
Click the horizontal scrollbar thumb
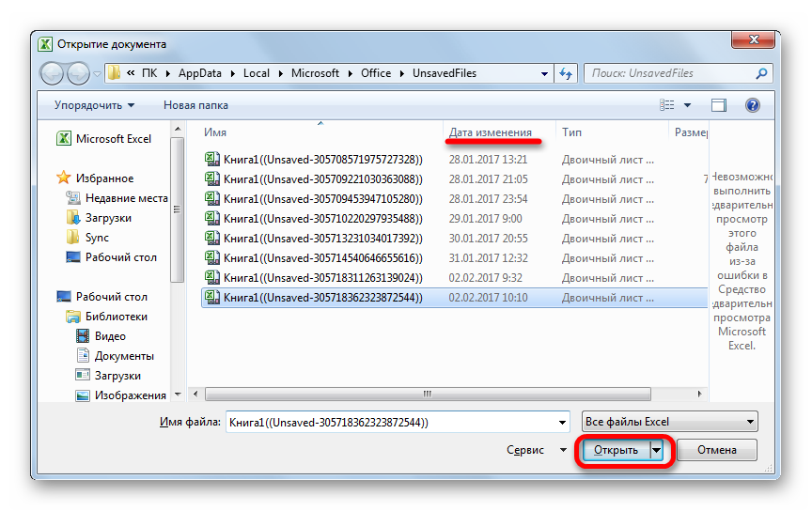(428, 394)
